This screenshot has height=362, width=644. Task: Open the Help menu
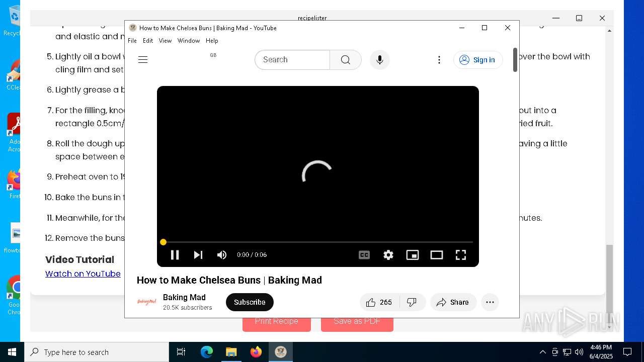pos(212,41)
